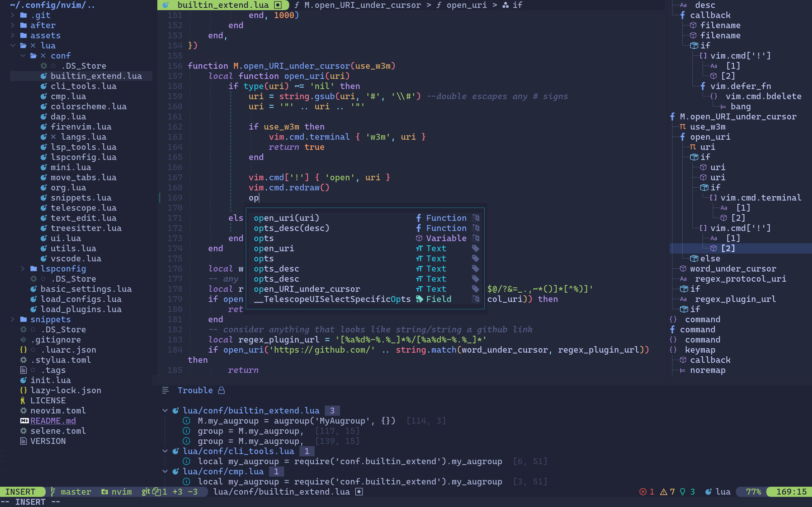
Task: Click the info icon on group line 117
Action: pyautogui.click(x=187, y=431)
